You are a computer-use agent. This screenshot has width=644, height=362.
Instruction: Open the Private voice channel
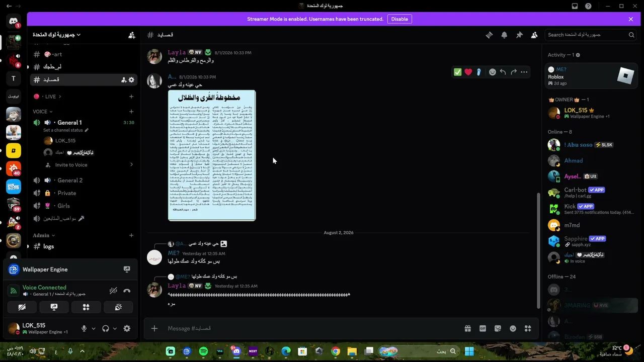coord(84,193)
